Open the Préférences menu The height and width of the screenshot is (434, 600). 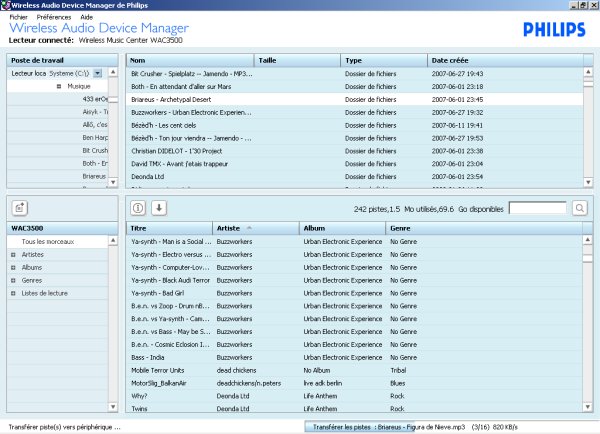click(x=54, y=18)
